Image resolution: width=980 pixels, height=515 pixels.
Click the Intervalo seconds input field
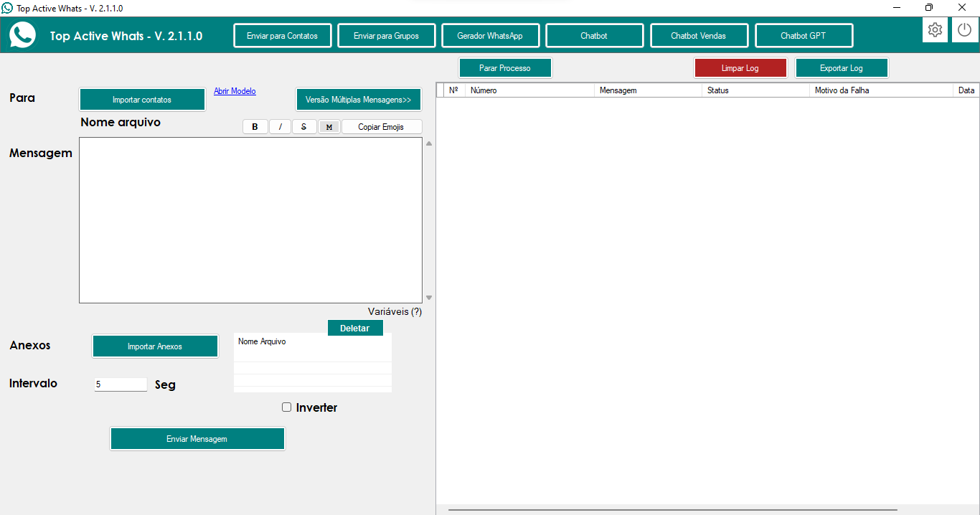[121, 384]
